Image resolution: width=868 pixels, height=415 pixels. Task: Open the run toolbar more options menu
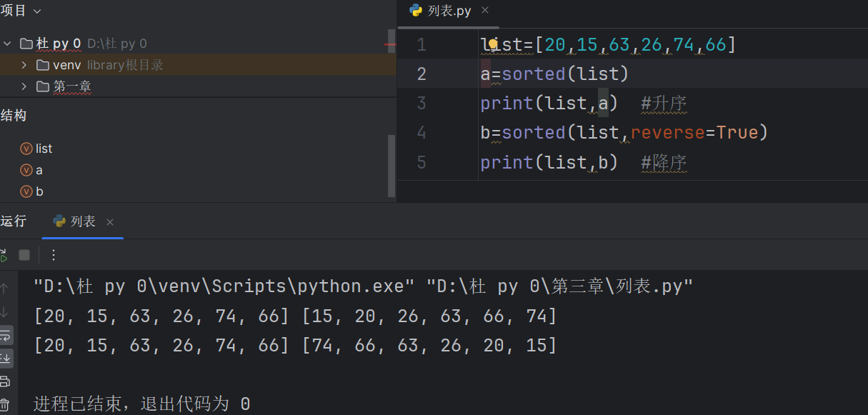[x=53, y=255]
